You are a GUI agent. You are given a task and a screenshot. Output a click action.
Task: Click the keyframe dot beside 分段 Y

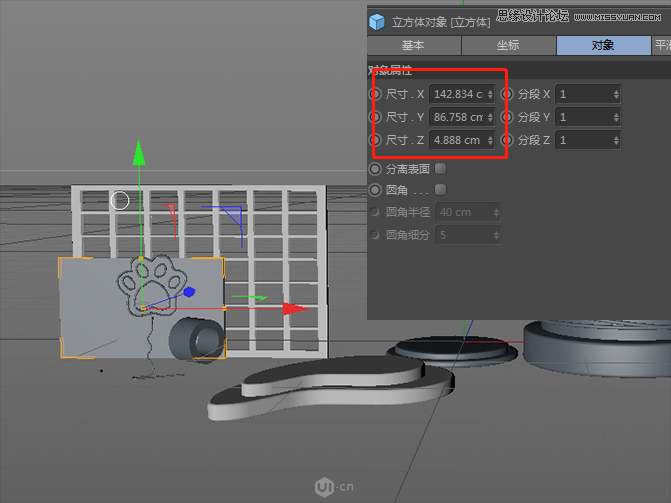coord(507,117)
